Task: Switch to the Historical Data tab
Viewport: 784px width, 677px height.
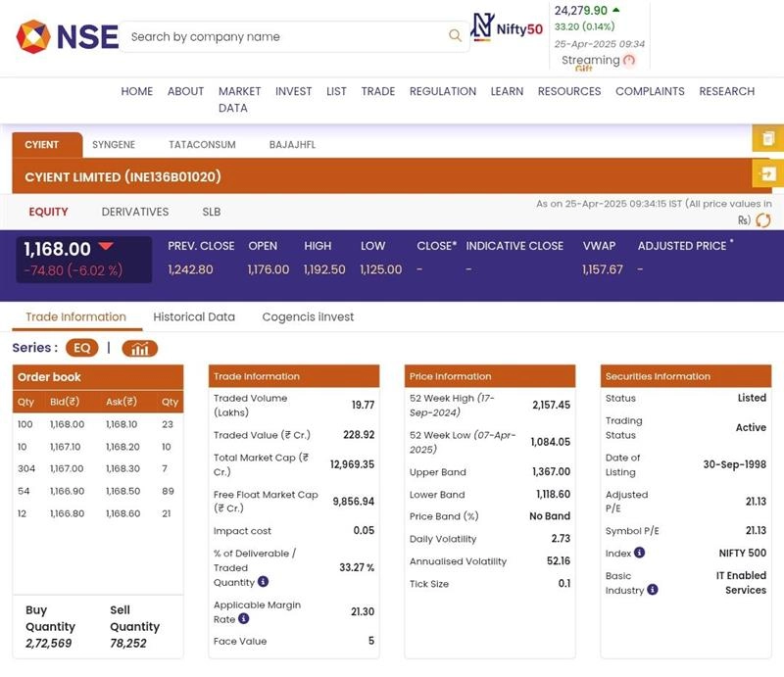Action: [x=194, y=316]
